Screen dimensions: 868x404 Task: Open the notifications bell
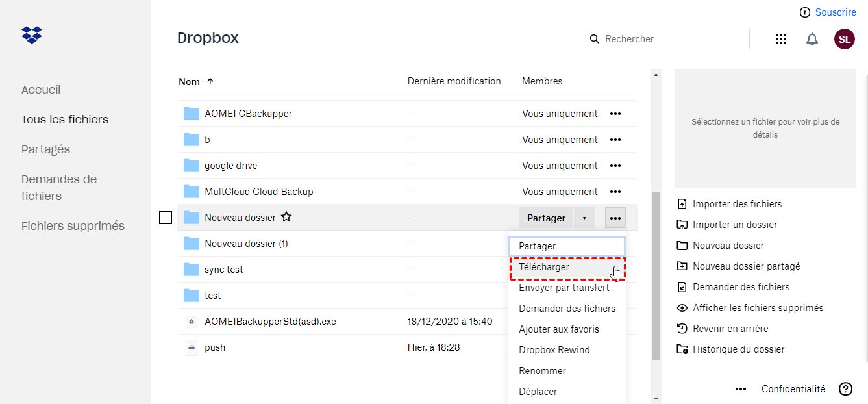click(x=812, y=39)
